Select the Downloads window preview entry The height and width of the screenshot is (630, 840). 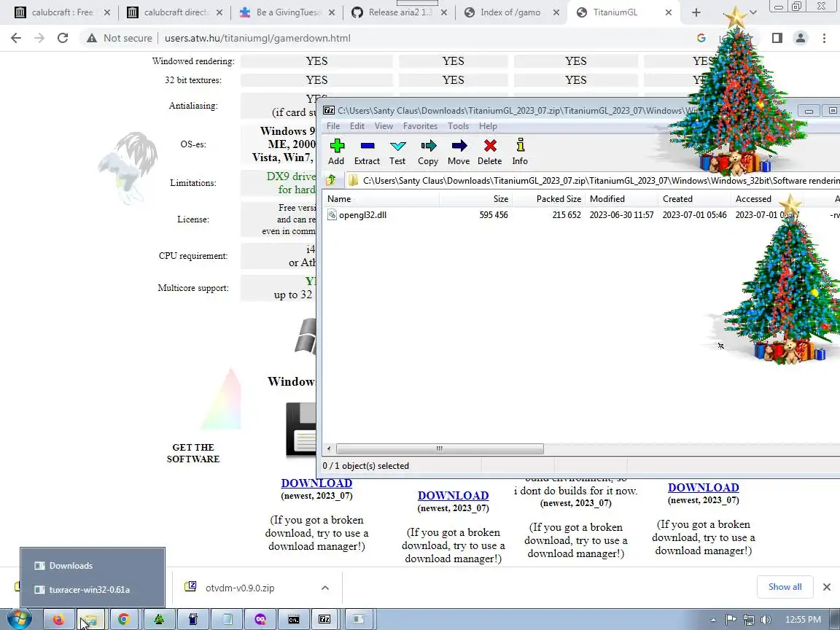point(92,566)
